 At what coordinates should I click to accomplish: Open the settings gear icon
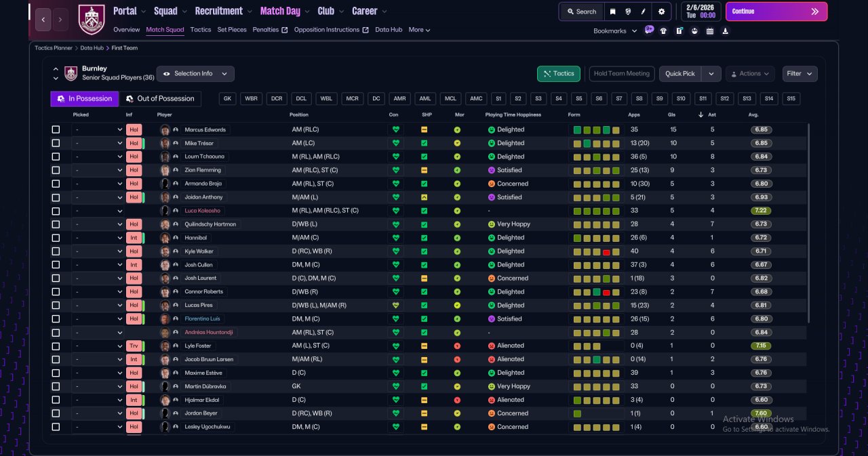[662, 12]
